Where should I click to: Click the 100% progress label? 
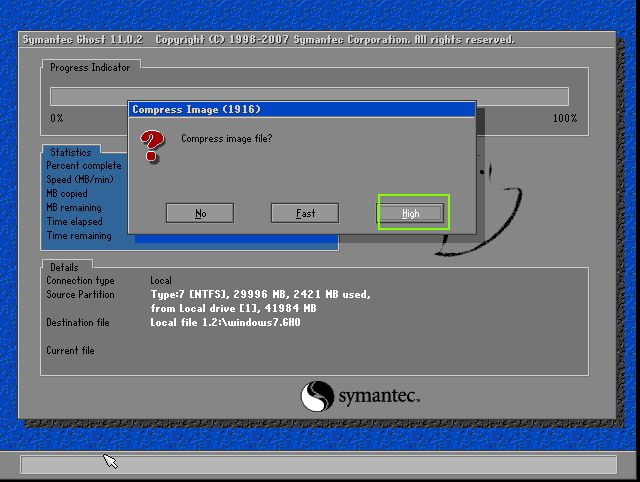pos(565,118)
